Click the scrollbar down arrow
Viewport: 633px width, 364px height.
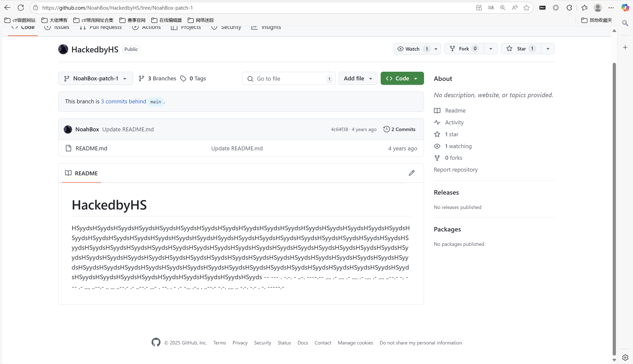point(614,360)
